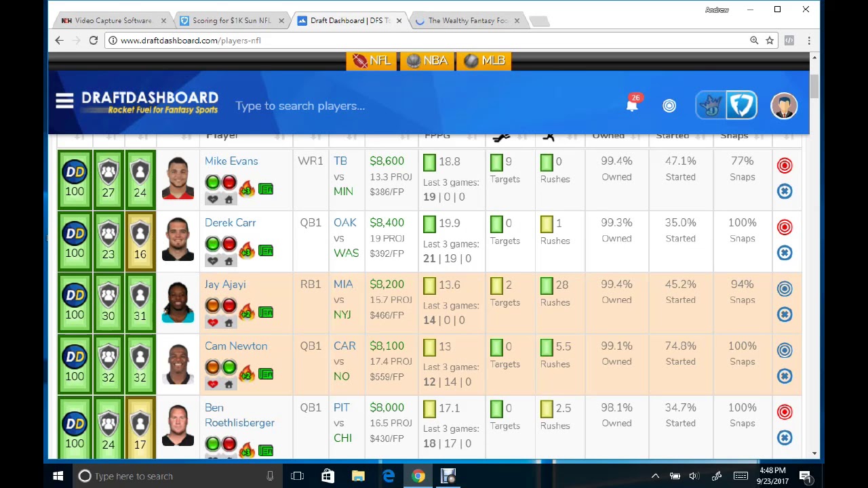
Task: Switch to Video Capture Software browser tab
Action: [x=113, y=20]
